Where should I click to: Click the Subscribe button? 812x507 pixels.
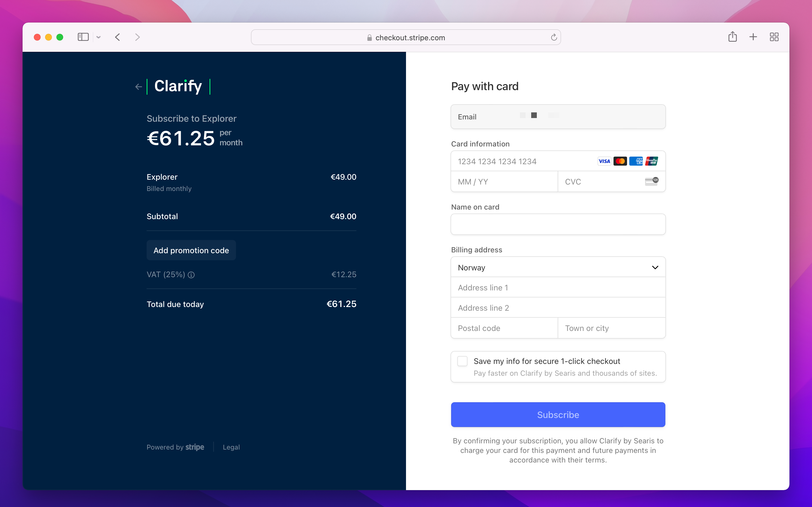(x=558, y=414)
